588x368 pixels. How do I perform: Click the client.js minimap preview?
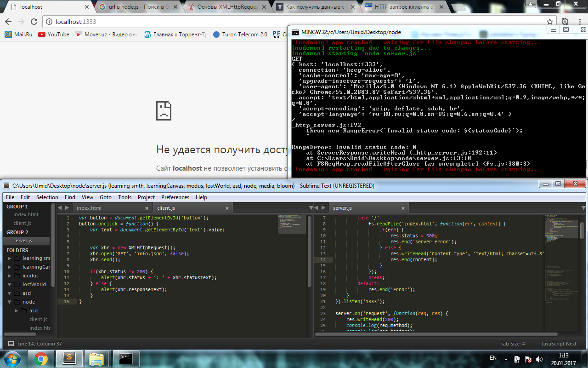tap(292, 224)
